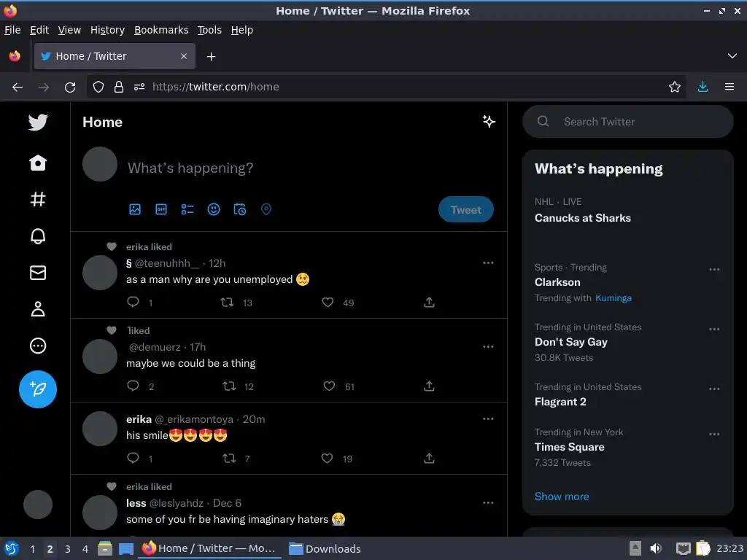The height and width of the screenshot is (560, 747).
Task: Reply to the "as a man why" tweet
Action: tap(133, 302)
